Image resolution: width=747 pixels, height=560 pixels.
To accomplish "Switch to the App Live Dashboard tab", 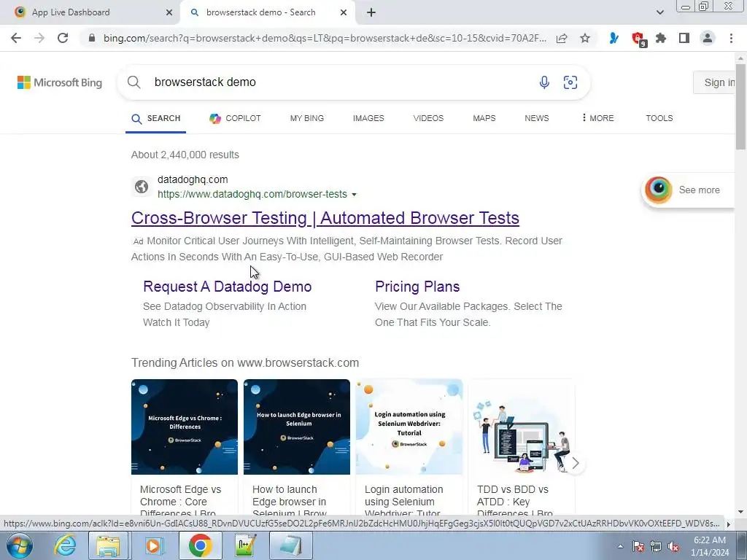I will [90, 12].
